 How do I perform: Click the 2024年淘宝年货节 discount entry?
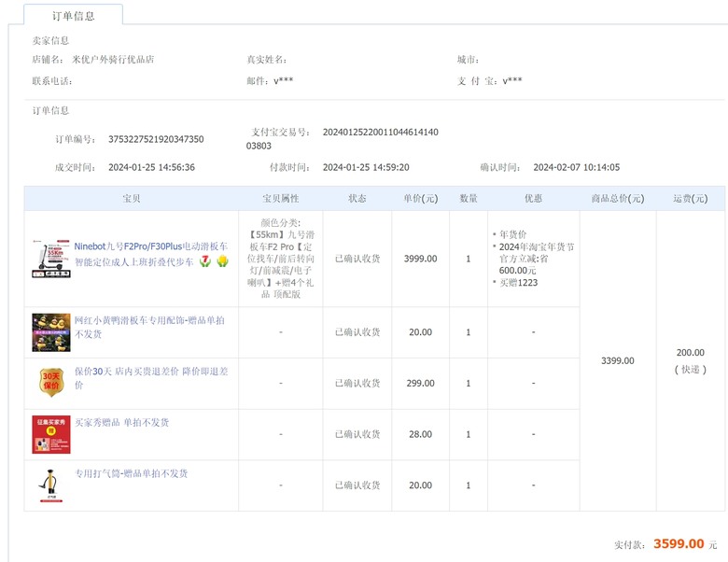click(537, 259)
